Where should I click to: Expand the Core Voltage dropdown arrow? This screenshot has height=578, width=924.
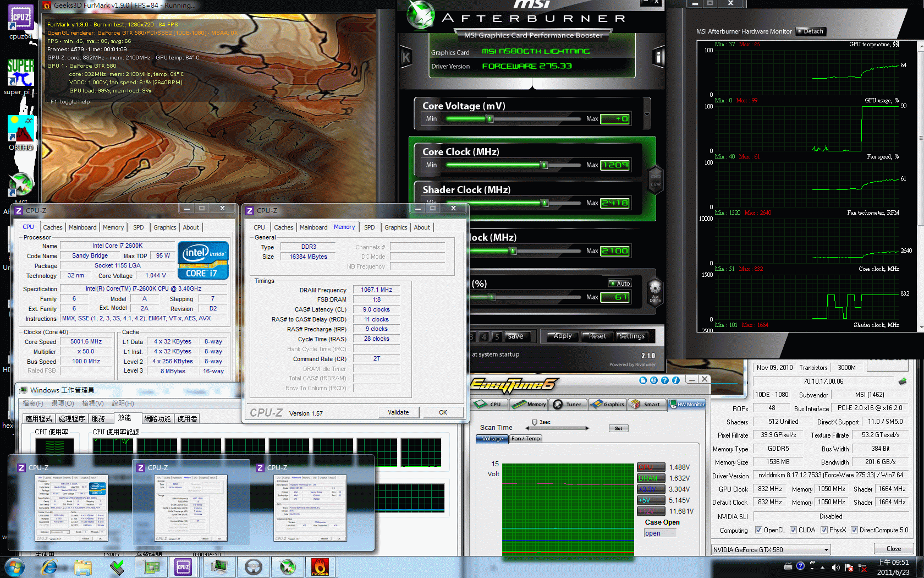647,114
